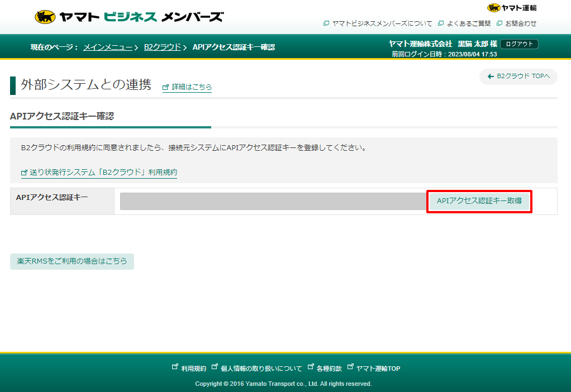This screenshot has width=571, height=392.
Task: Open the よくあるご質問 FAQ link
Action: [468, 23]
